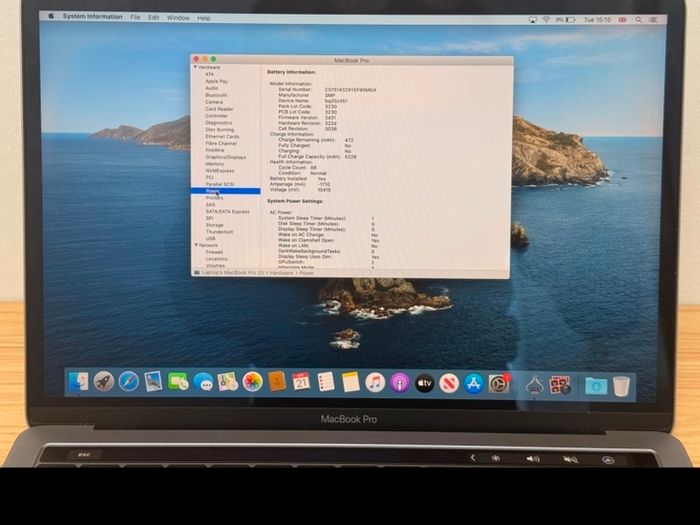Open Mail stamp icon in Dock

pos(153,382)
